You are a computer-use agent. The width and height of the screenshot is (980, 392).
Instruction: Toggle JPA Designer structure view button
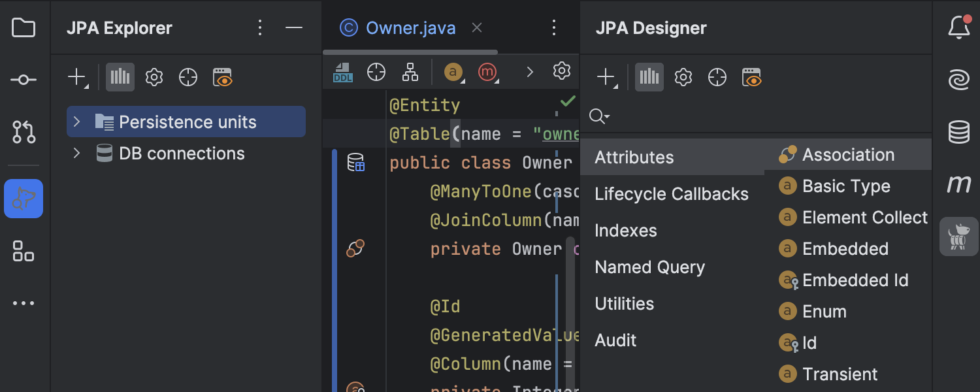click(x=649, y=77)
